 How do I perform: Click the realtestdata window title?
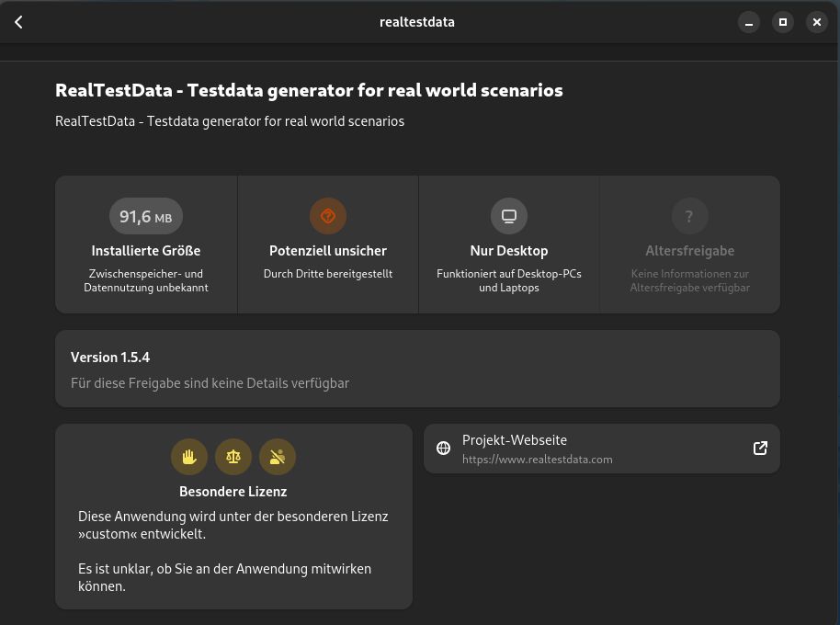[x=417, y=22]
